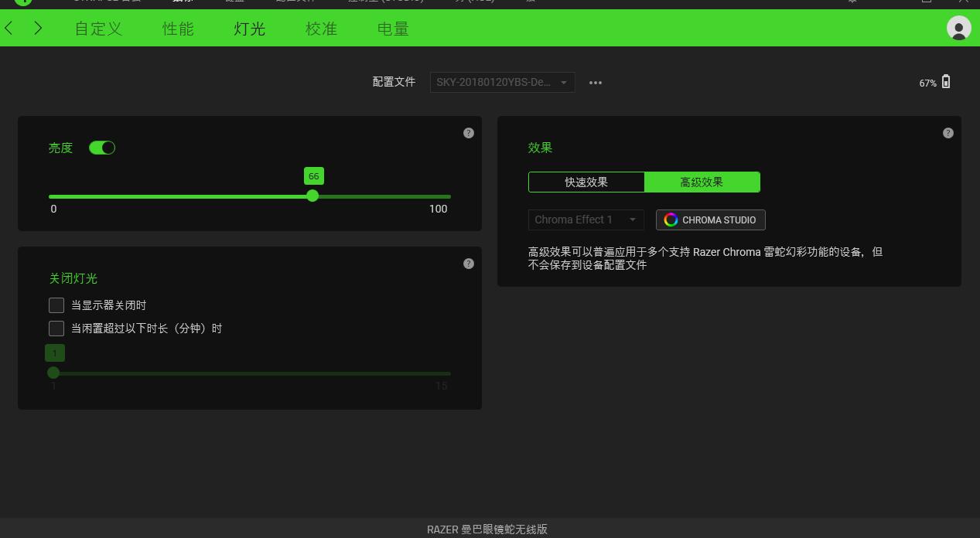Click the battery level icon showing 67%

[947, 81]
